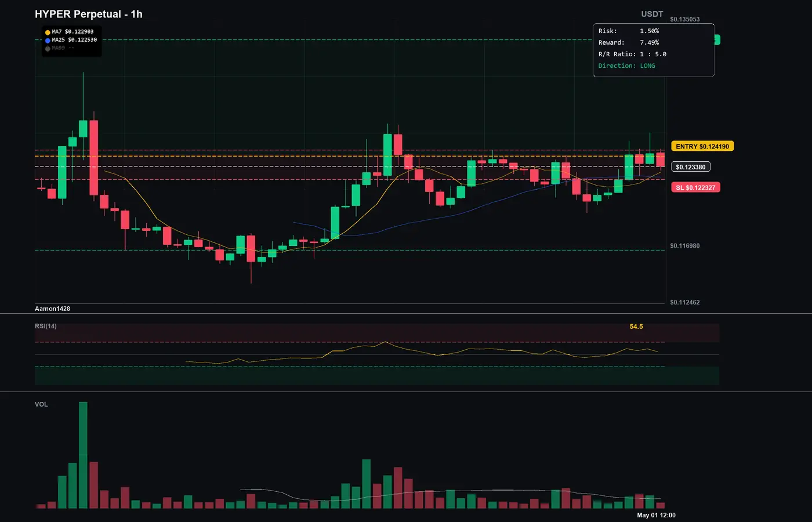The height and width of the screenshot is (522, 812).
Task: Click the tallest green volume bar
Action: pos(83,455)
